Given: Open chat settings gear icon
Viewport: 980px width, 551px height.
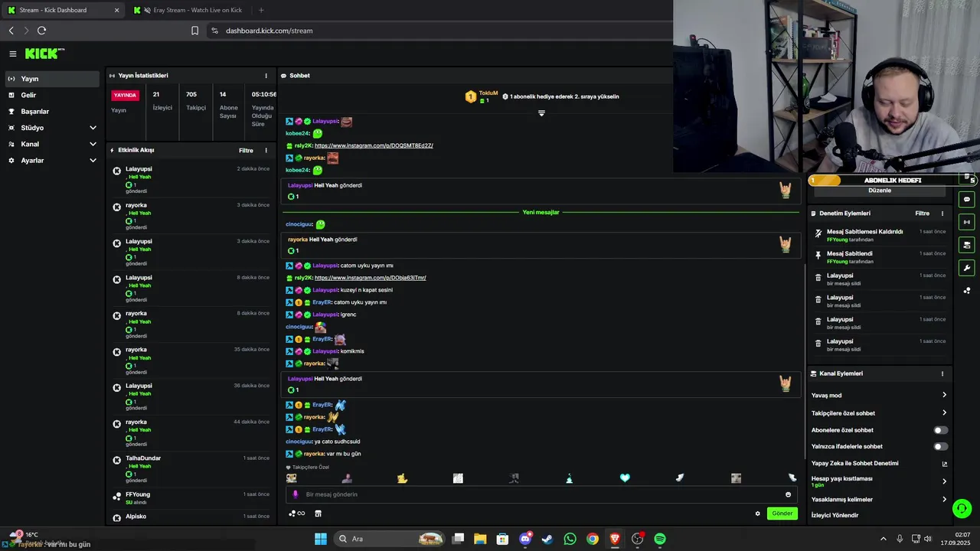Looking at the screenshot, I should click(x=758, y=514).
